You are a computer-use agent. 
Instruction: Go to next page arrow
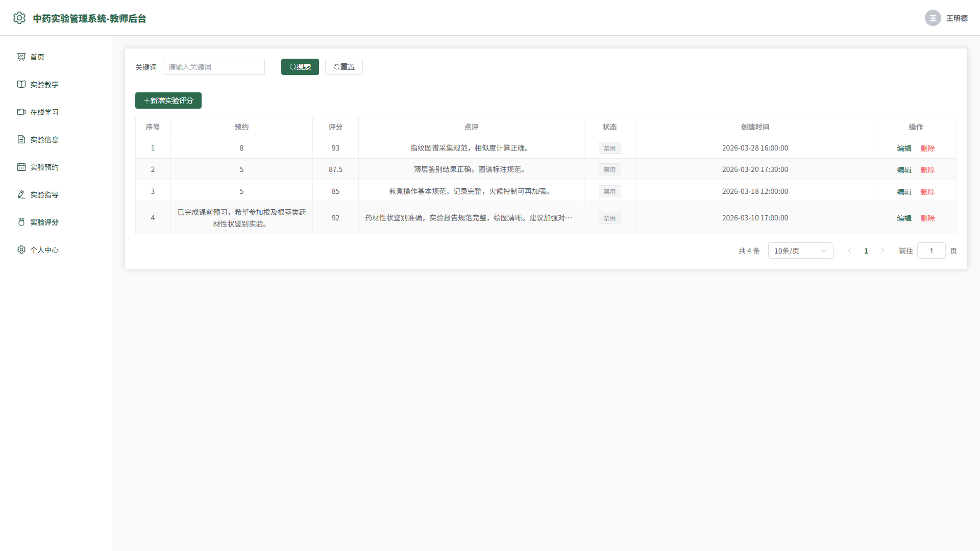pos(883,251)
